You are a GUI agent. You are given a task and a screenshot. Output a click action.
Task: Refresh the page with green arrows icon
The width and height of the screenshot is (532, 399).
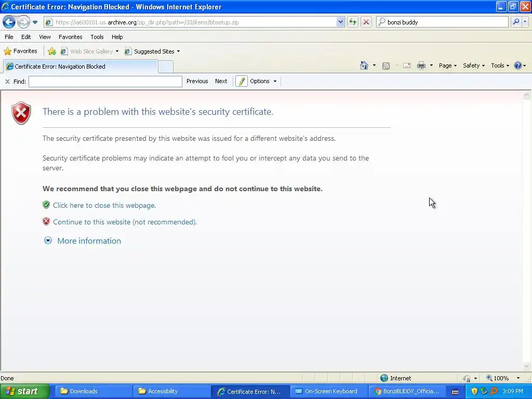353,22
